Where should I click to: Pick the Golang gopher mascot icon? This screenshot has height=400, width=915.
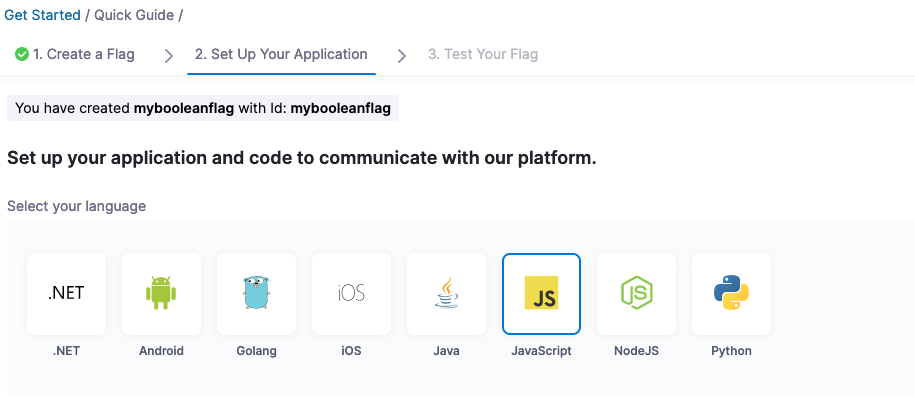(x=256, y=293)
